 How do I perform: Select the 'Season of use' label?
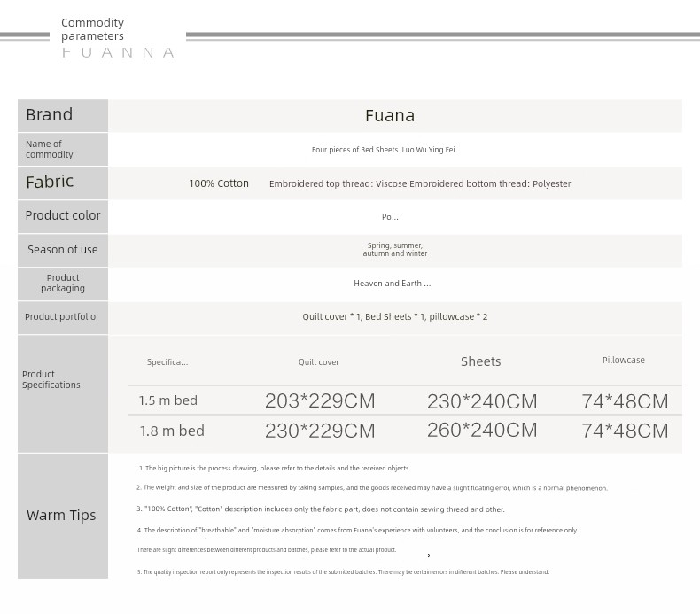63,250
